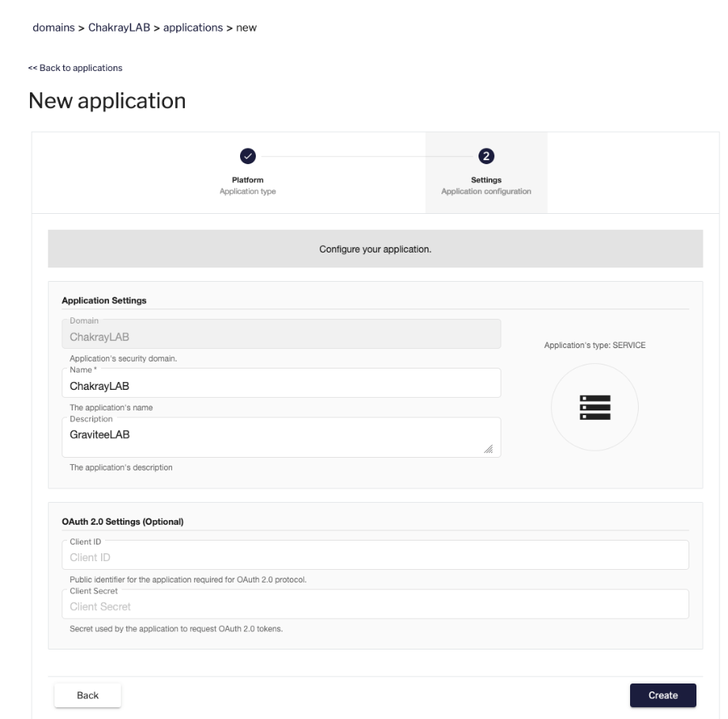The image size is (728, 719).
Task: Focus the application Name input field
Action: pyautogui.click(x=281, y=387)
